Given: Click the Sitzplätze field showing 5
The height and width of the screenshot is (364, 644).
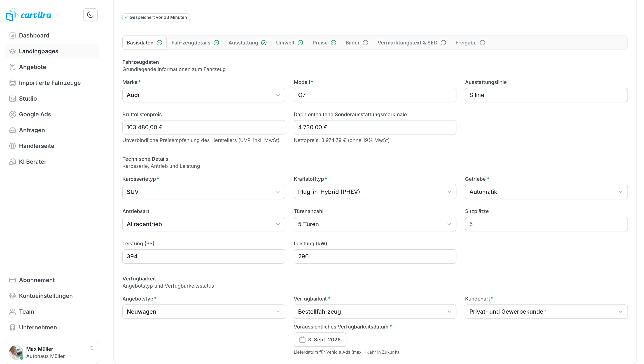Looking at the screenshot, I should [x=546, y=224].
